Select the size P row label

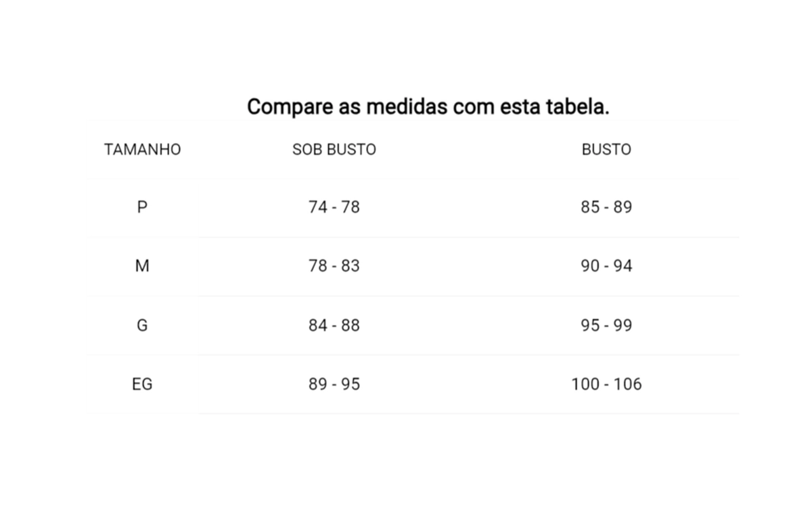tap(142, 207)
